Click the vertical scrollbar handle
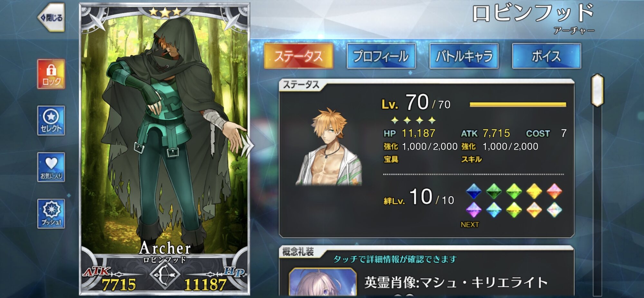Screen dimensions: 644x298 pyautogui.click(x=598, y=90)
